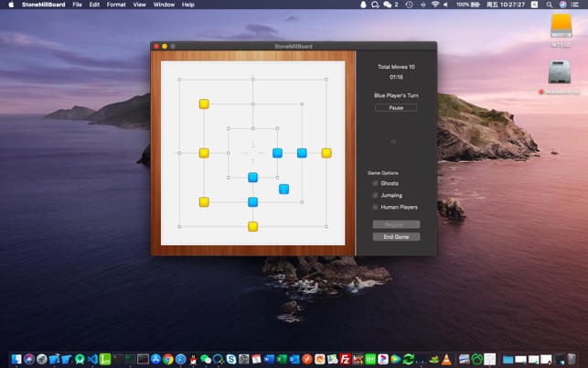Select the blue stone on inner square's bottom midpoint
This screenshot has width=588, height=368.
coord(252,178)
